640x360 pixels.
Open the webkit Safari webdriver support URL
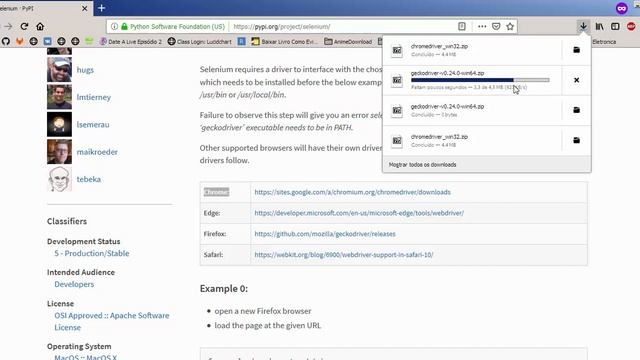pos(344,255)
